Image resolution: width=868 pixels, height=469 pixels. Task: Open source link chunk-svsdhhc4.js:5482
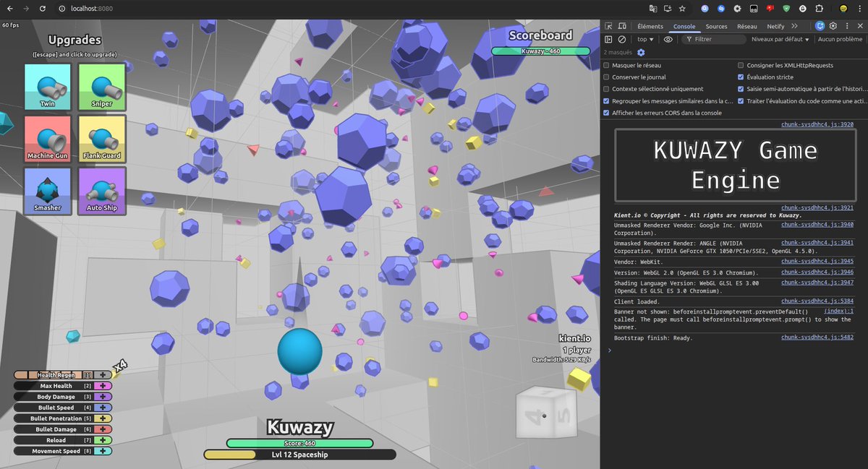click(x=817, y=337)
